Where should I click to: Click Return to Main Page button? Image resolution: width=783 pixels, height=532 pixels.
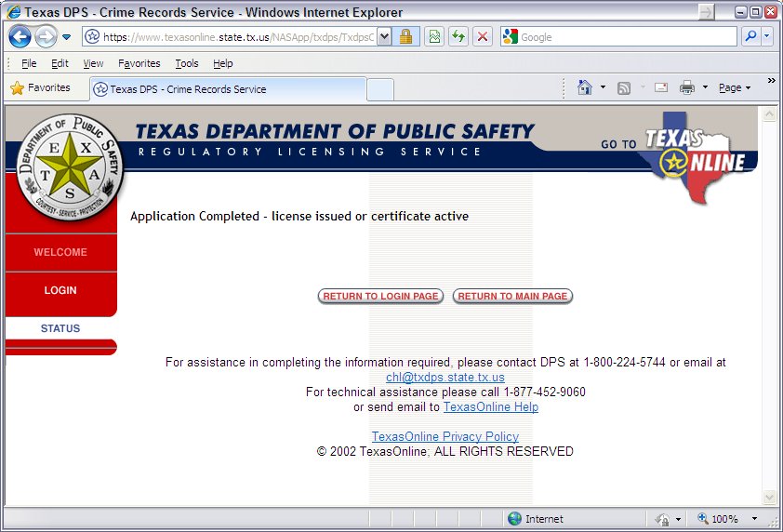pos(512,297)
